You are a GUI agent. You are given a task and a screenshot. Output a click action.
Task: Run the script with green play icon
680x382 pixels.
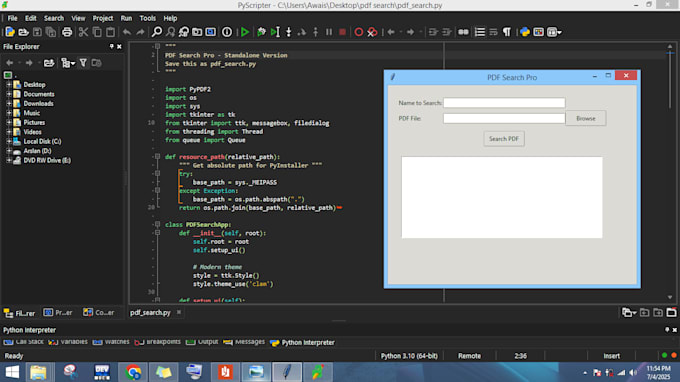245,32
